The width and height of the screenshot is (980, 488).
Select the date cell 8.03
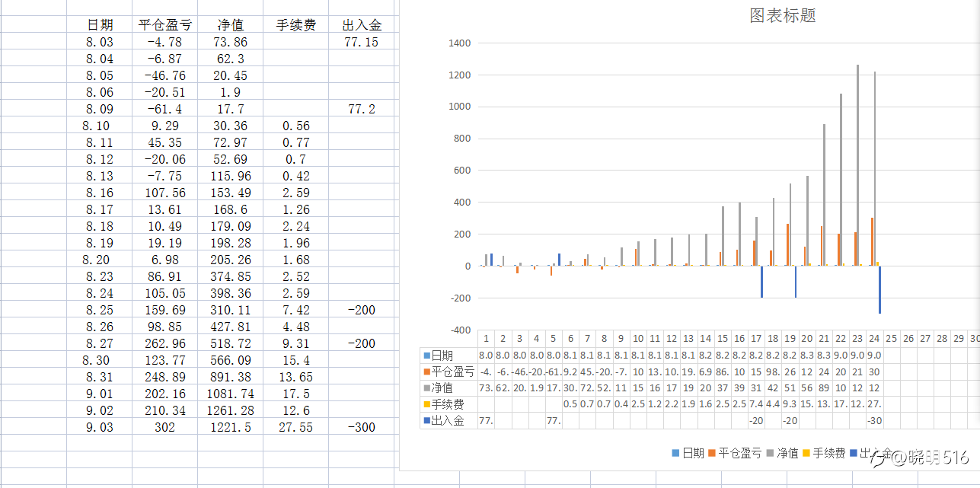click(100, 42)
